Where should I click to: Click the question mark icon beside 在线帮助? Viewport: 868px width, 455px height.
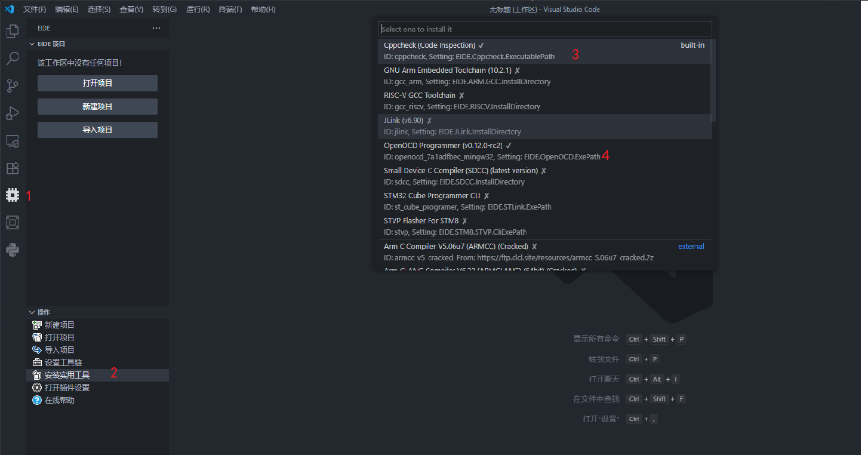[x=37, y=400]
